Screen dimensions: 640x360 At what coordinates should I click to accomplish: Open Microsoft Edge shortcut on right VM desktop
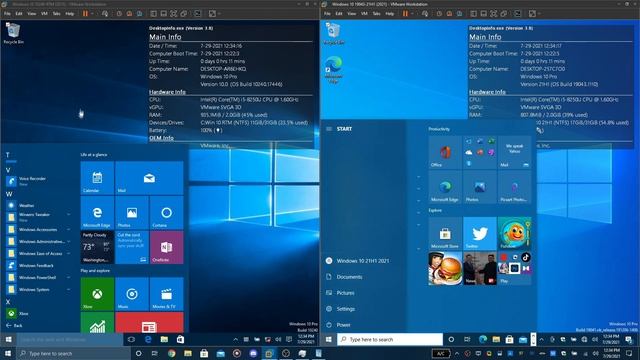pos(334,69)
